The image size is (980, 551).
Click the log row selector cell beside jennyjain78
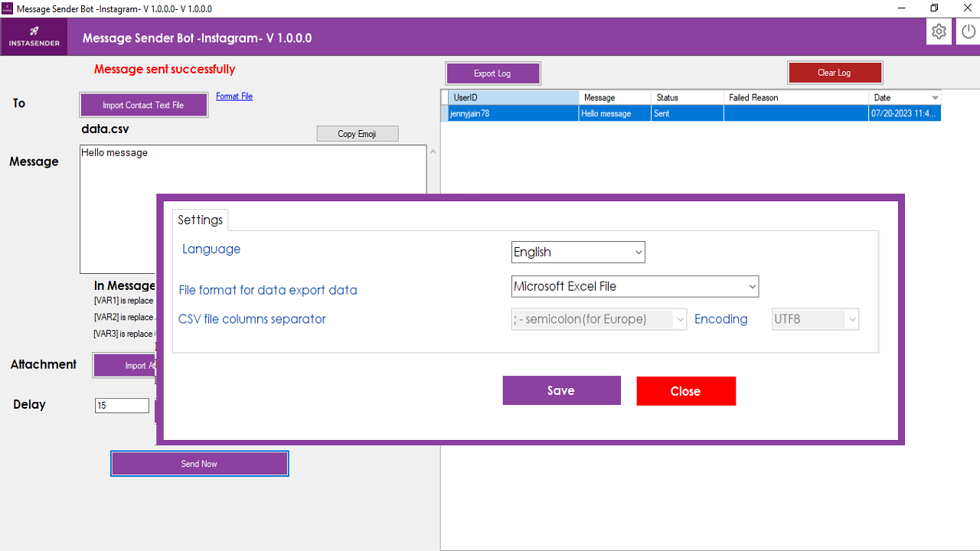click(x=445, y=113)
